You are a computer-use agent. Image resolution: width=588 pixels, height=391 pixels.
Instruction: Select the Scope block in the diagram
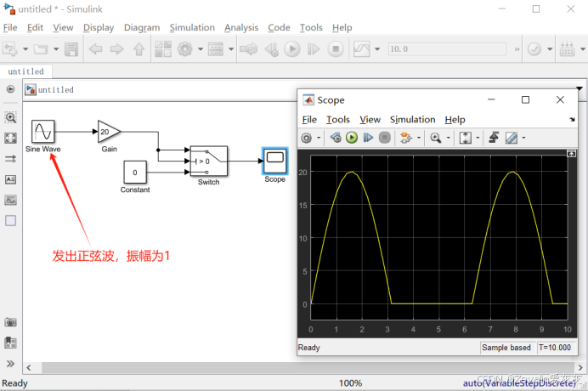[274, 161]
